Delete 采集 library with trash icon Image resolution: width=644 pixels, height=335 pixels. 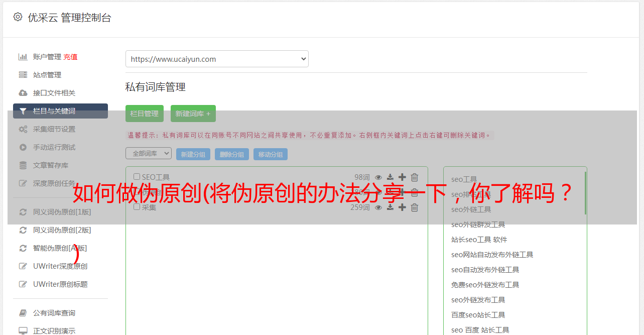(415, 207)
